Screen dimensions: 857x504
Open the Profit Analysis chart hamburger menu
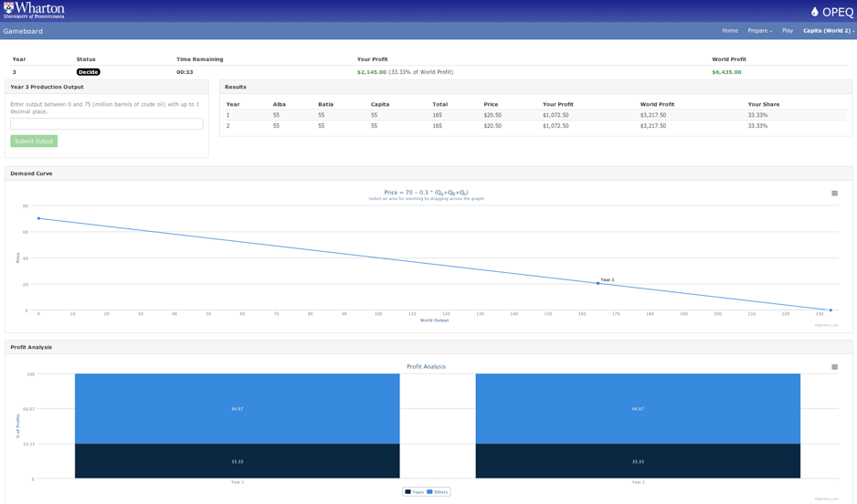coord(834,367)
